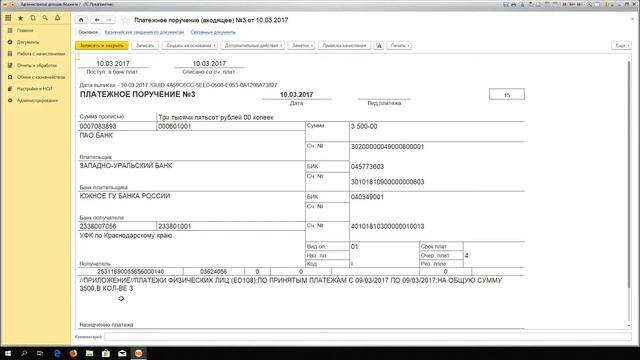The image size is (640, 360).
Task: Click the field containing 15
Action: (x=507, y=95)
